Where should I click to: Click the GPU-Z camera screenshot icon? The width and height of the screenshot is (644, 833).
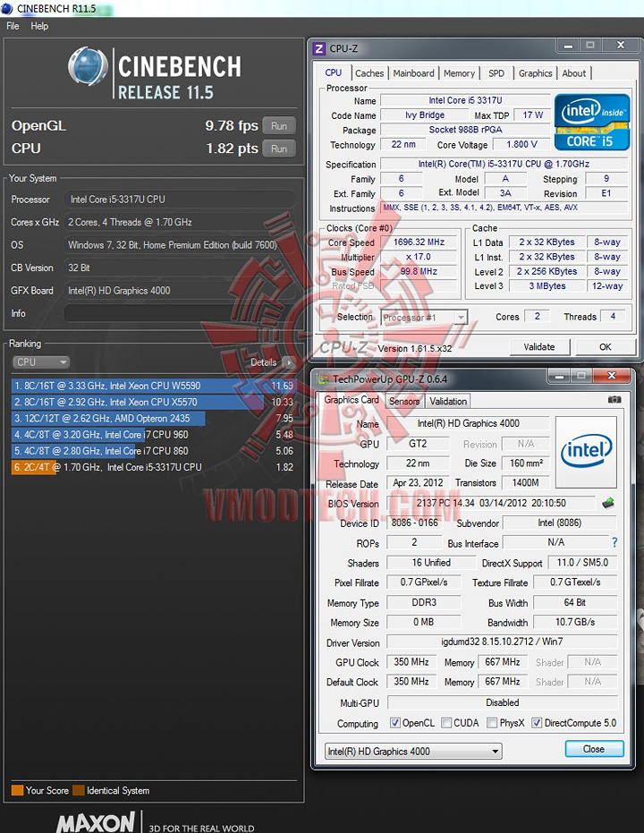(x=614, y=399)
